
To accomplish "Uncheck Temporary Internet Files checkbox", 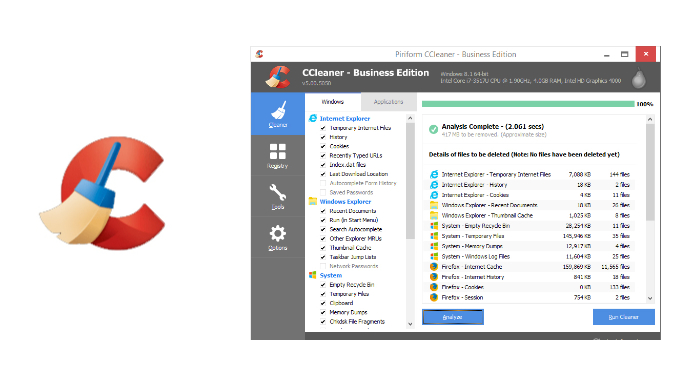I will 323,128.
